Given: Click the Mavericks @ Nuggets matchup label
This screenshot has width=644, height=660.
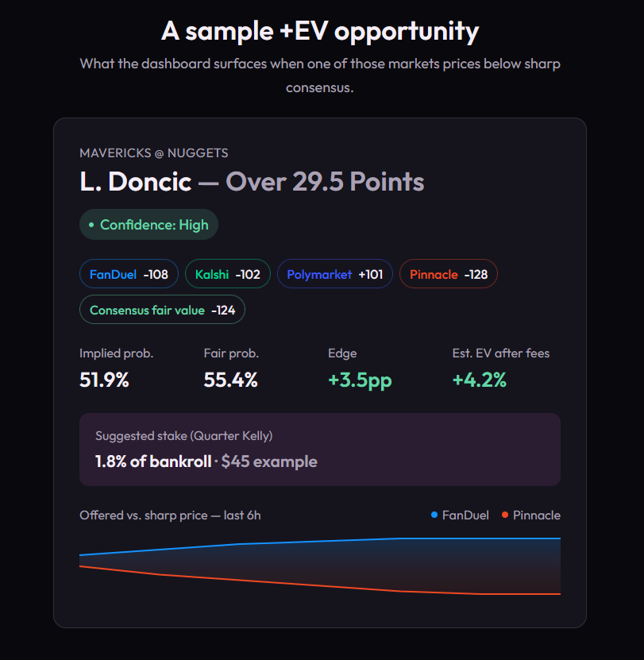Looking at the screenshot, I should [x=154, y=152].
